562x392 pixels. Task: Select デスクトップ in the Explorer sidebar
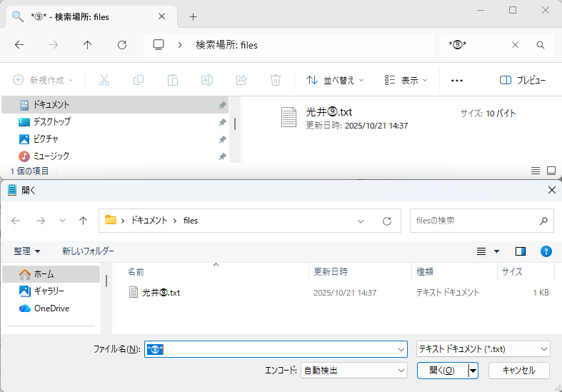pyautogui.click(x=115, y=122)
